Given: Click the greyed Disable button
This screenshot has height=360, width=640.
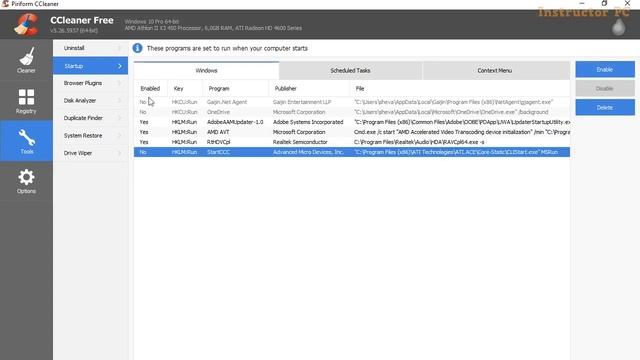Looking at the screenshot, I should click(605, 89).
